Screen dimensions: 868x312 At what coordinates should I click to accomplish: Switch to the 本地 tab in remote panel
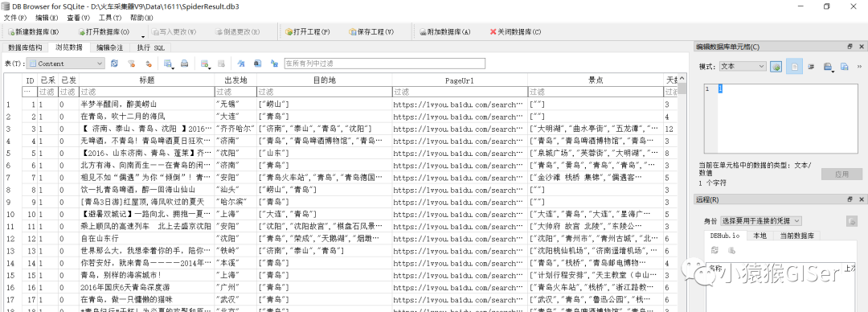coord(760,236)
